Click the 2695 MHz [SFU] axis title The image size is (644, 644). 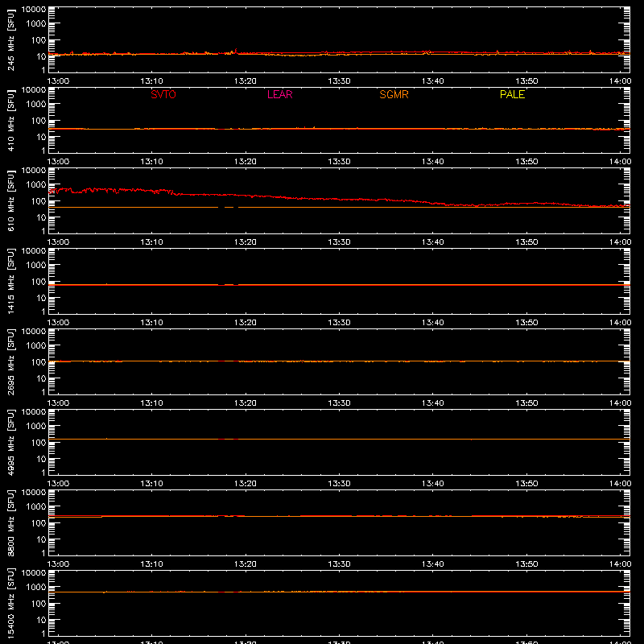click(10, 361)
